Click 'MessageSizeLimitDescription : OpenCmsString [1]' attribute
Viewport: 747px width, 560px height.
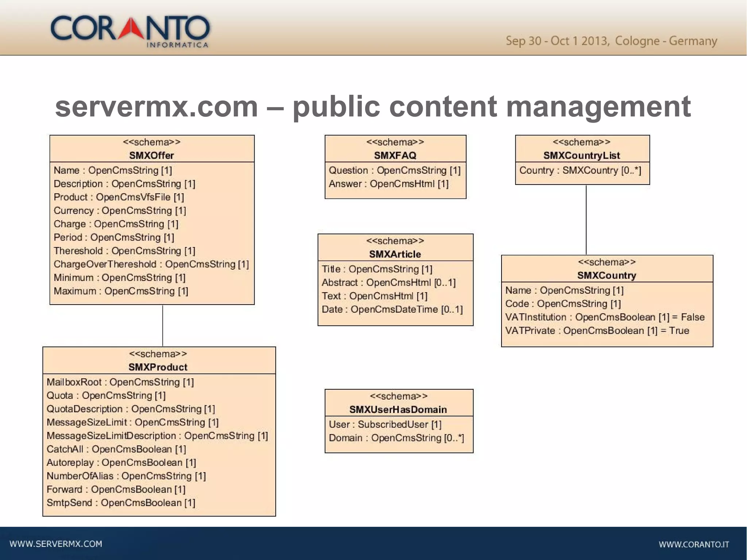pos(158,436)
